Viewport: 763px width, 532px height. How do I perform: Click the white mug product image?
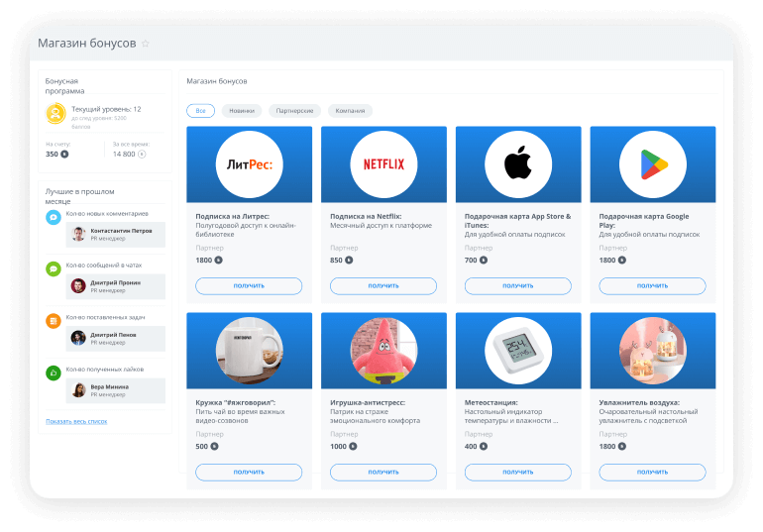(249, 351)
